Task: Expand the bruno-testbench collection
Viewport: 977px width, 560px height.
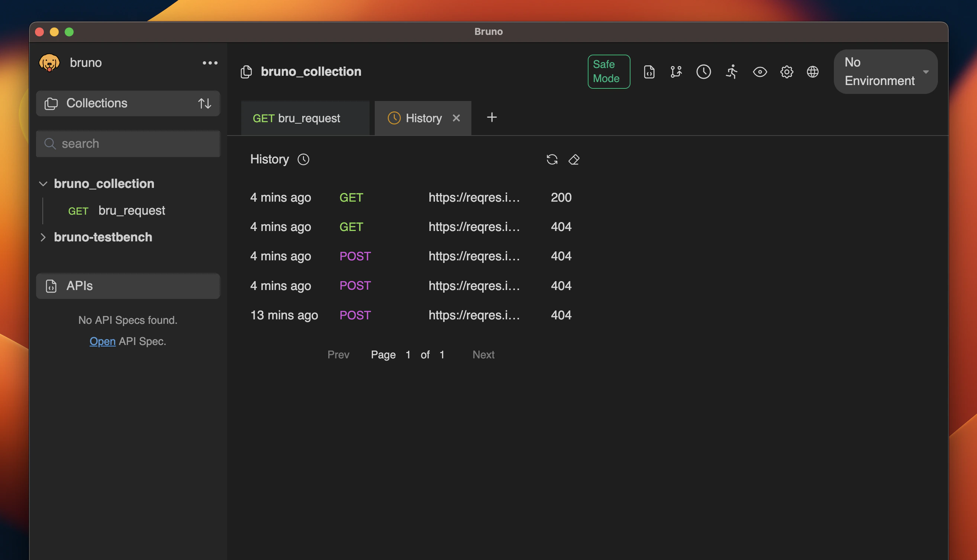Action: tap(43, 237)
